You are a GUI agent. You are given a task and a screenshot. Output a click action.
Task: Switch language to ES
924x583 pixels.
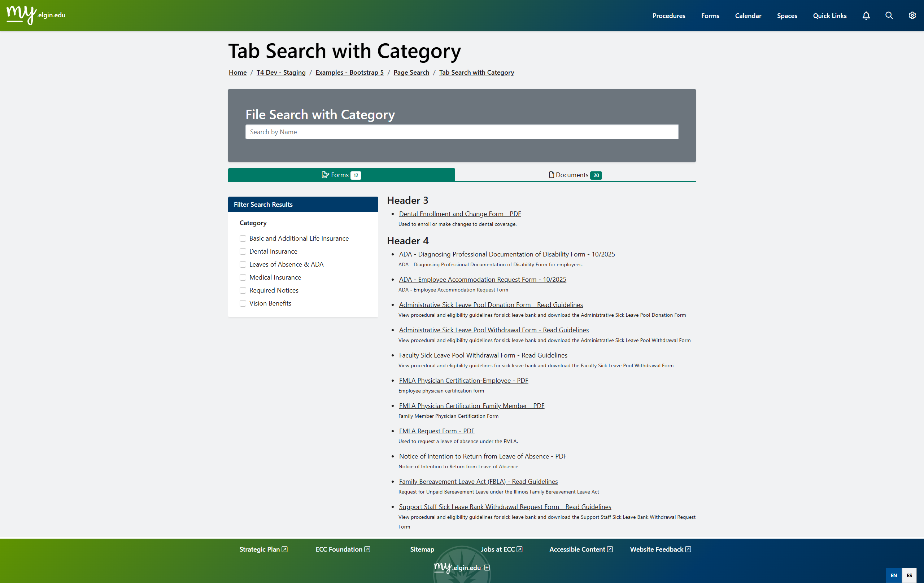pyautogui.click(x=909, y=575)
